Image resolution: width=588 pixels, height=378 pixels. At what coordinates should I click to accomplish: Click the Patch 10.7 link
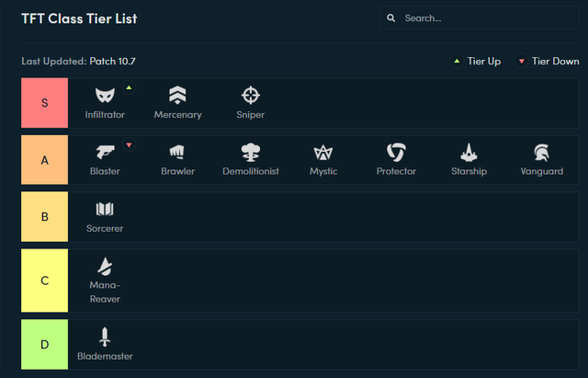click(112, 62)
